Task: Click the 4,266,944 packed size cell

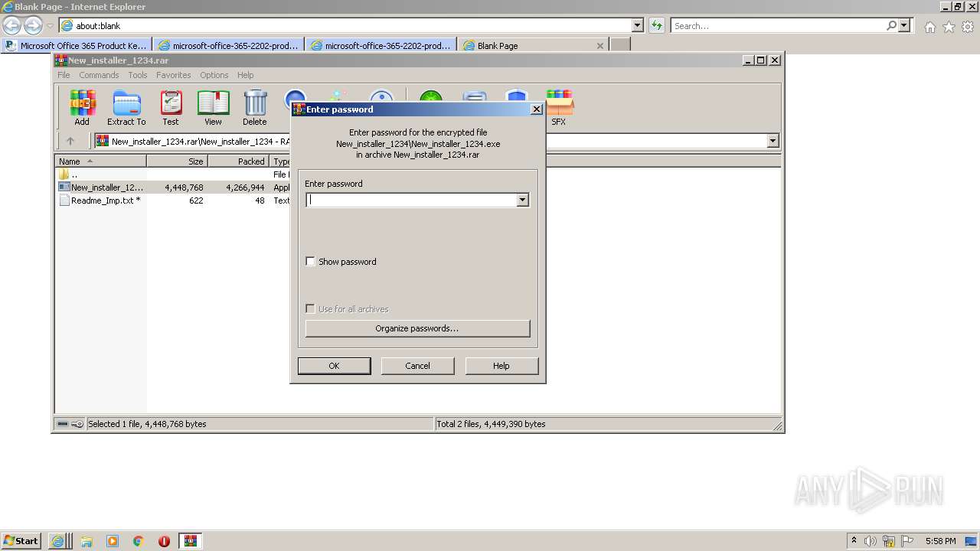Action: pyautogui.click(x=245, y=187)
